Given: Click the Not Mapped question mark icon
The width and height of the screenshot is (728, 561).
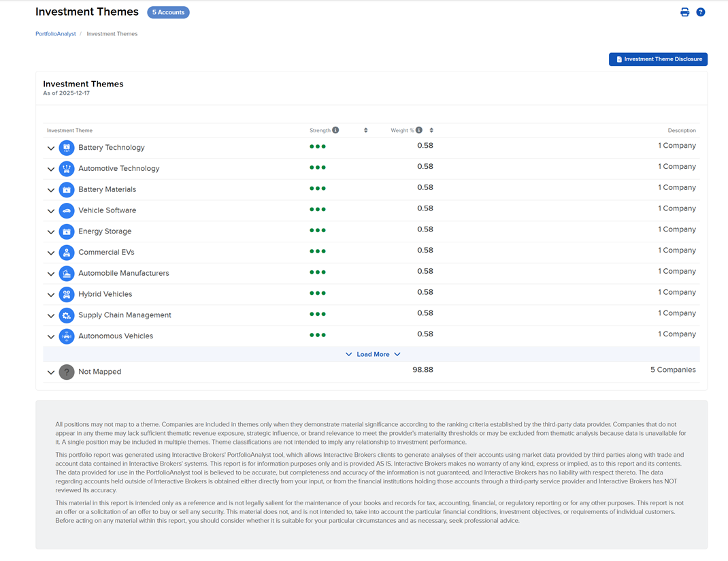Looking at the screenshot, I should click(67, 372).
